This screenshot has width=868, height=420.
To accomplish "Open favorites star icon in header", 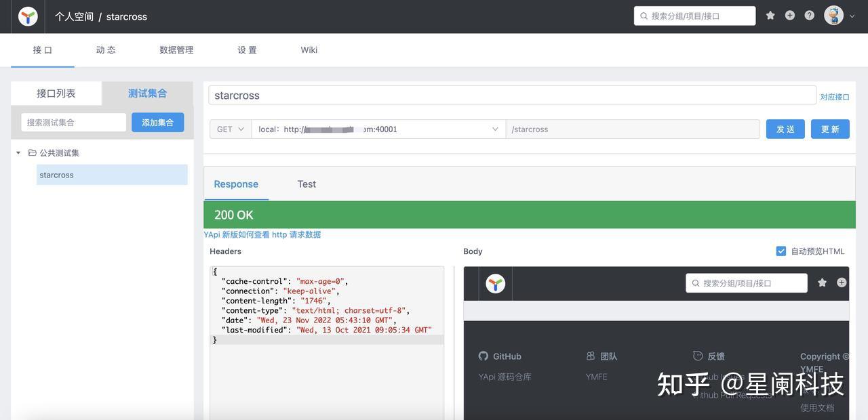I will (x=770, y=15).
